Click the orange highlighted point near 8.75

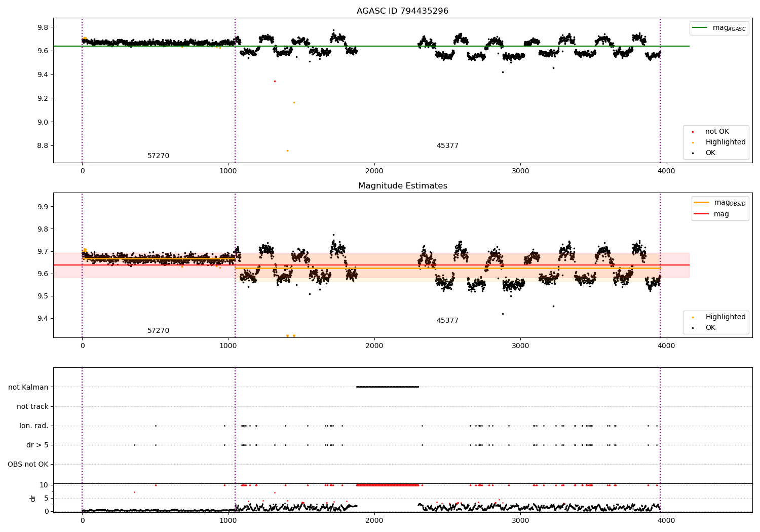(287, 150)
